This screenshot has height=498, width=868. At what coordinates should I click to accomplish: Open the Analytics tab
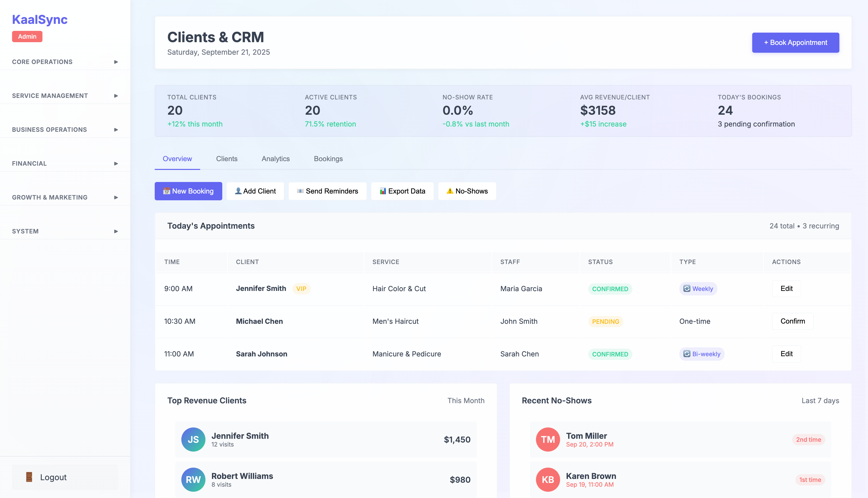click(x=276, y=159)
